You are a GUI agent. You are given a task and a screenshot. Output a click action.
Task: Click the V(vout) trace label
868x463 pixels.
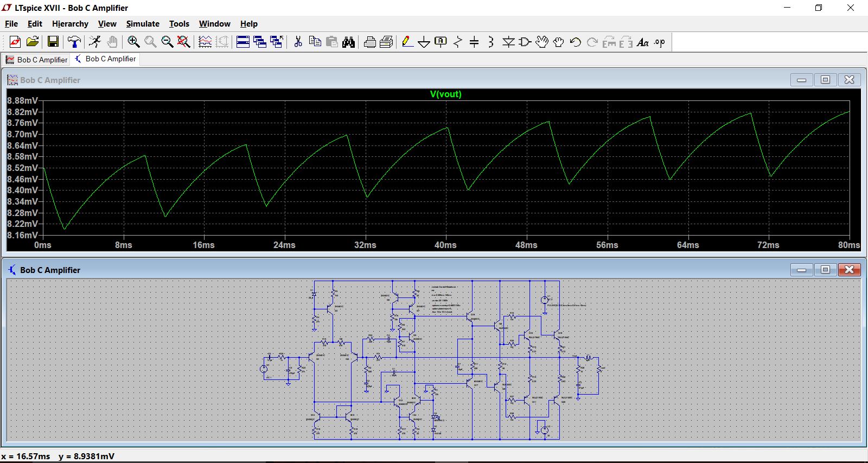pos(445,94)
